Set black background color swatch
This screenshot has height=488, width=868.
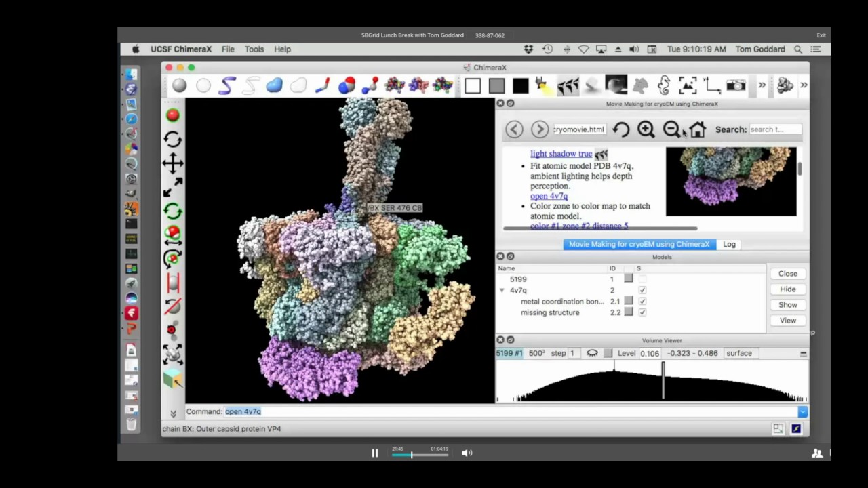(521, 85)
